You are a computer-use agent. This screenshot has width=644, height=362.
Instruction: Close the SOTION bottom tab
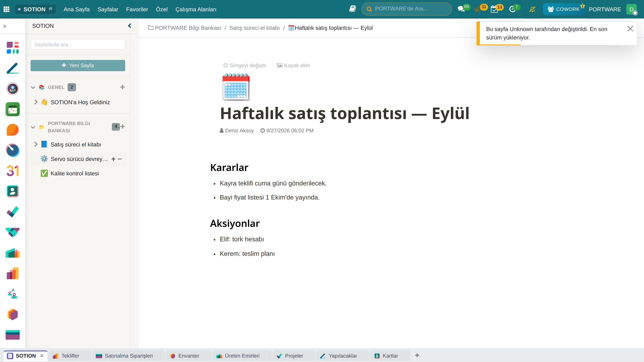tap(42, 356)
